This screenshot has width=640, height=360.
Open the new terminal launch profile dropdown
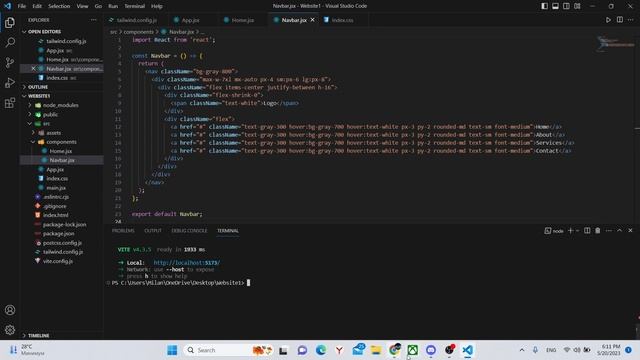[577, 231]
